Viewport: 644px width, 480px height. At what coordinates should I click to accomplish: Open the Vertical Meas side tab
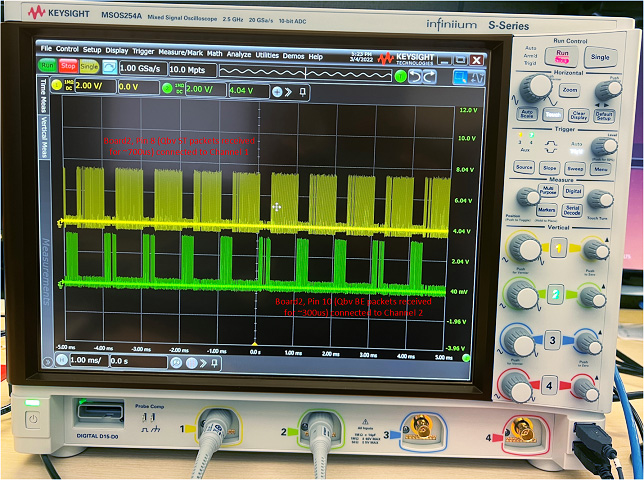tap(43, 137)
